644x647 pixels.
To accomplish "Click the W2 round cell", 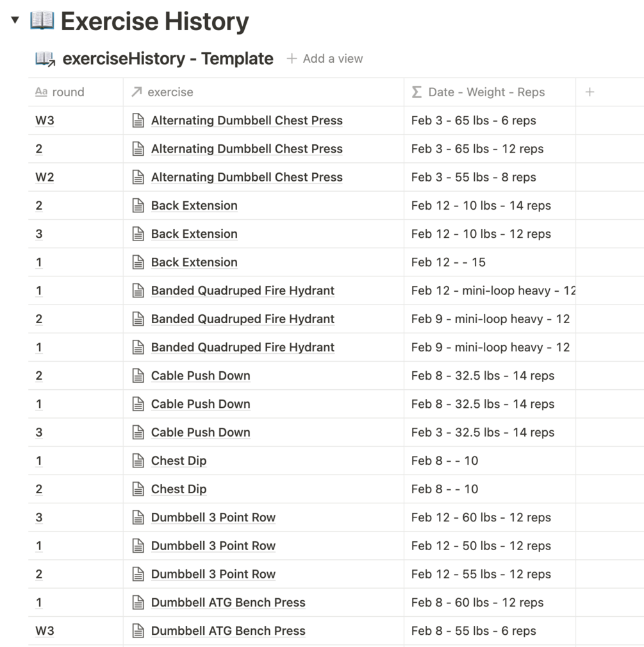I will (45, 177).
